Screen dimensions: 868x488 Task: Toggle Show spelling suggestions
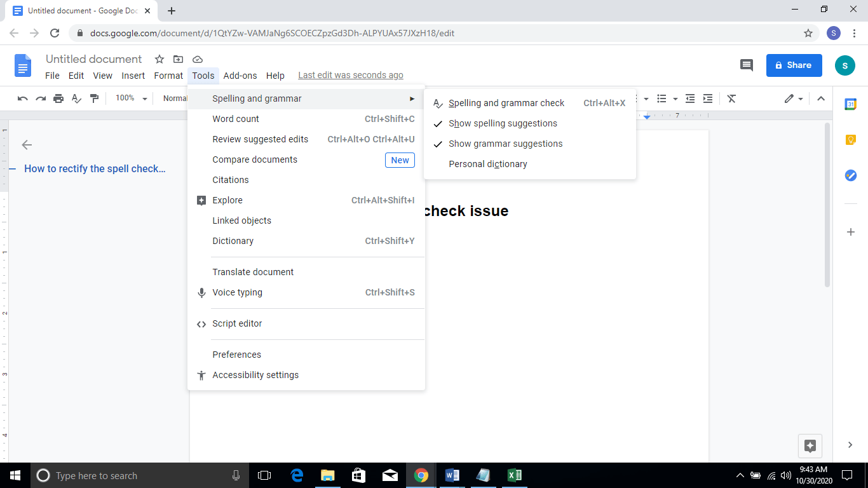(503, 123)
